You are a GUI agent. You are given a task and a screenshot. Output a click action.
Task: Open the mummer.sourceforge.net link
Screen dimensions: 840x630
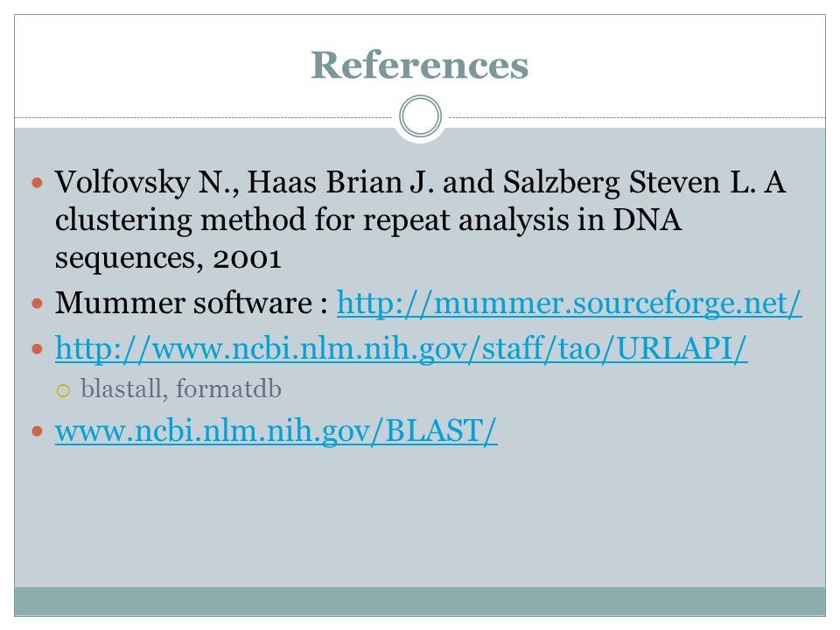click(x=569, y=304)
